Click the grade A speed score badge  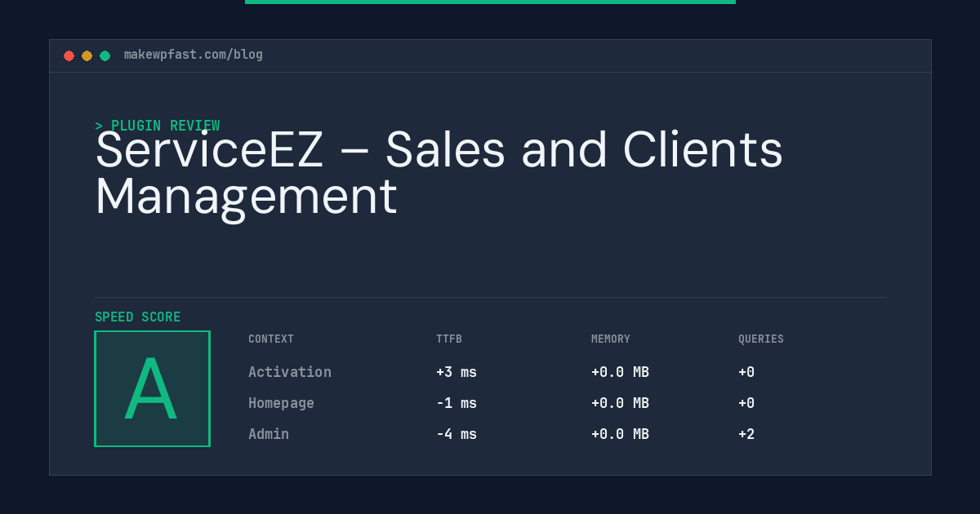[152, 388]
